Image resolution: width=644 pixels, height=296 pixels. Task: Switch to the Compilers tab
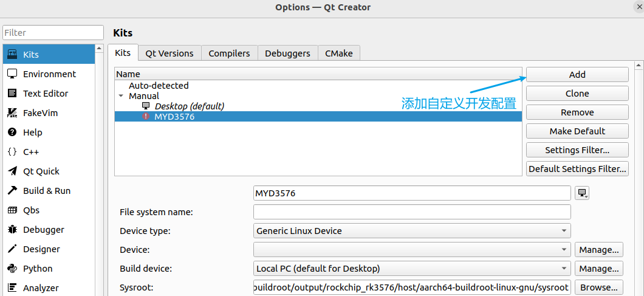tap(229, 53)
